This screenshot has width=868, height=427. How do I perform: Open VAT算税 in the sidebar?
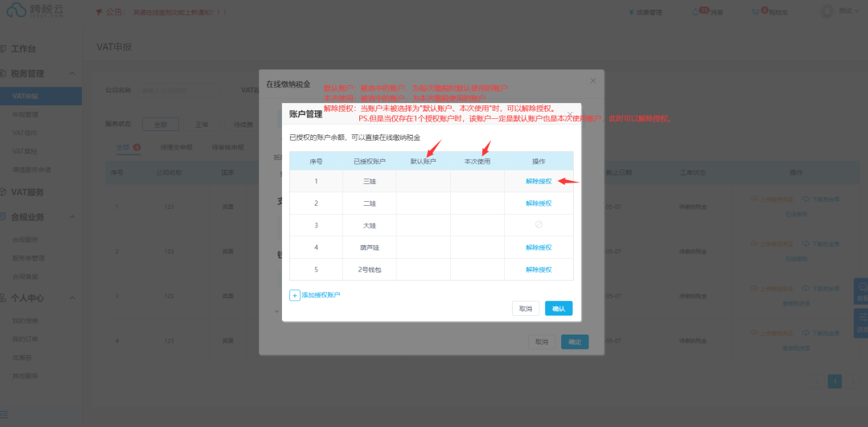[24, 151]
